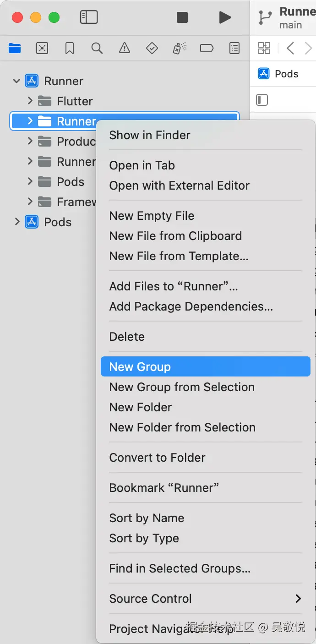Expand the bottom Pods project

pyautogui.click(x=17, y=222)
